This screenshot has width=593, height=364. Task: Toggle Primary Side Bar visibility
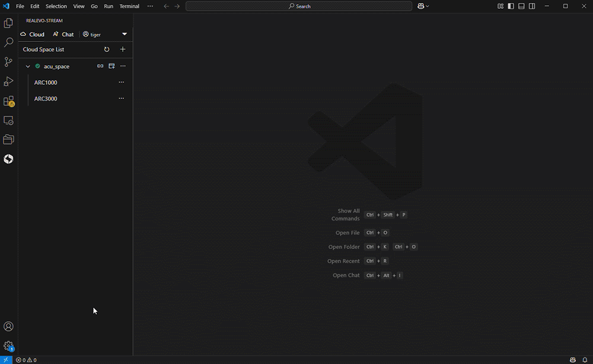(511, 6)
